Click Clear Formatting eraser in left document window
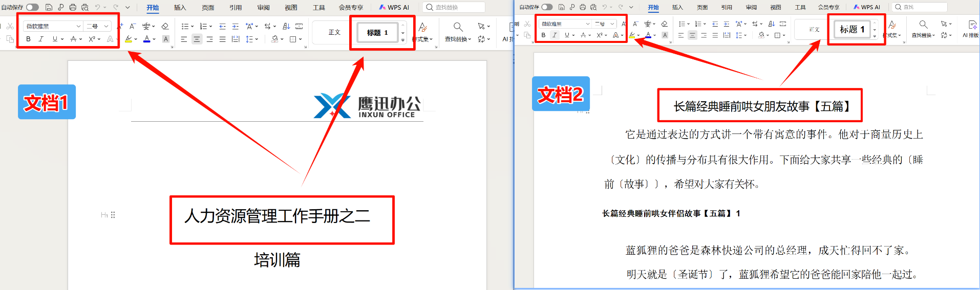Viewport: 980px width, 290px height. click(165, 26)
